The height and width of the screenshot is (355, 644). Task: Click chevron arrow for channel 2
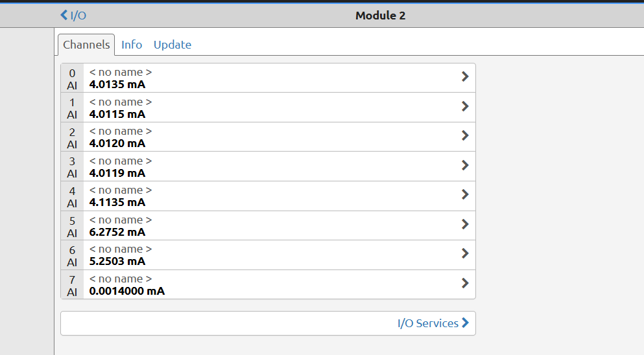pos(465,135)
